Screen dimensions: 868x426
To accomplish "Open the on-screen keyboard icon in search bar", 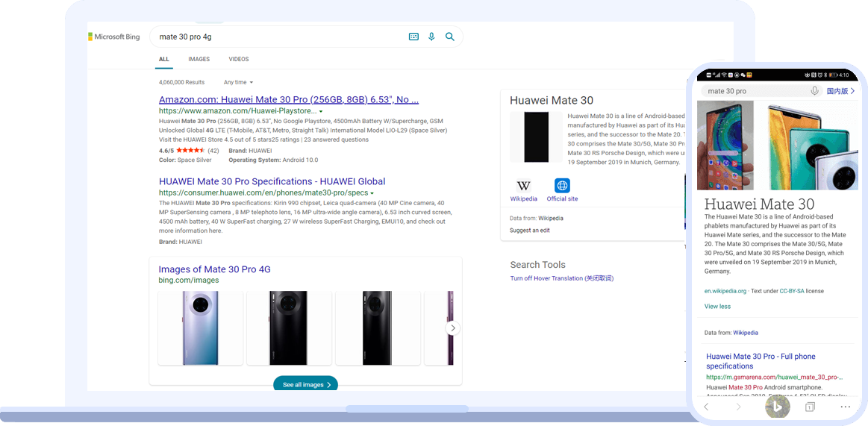I will click(x=413, y=37).
